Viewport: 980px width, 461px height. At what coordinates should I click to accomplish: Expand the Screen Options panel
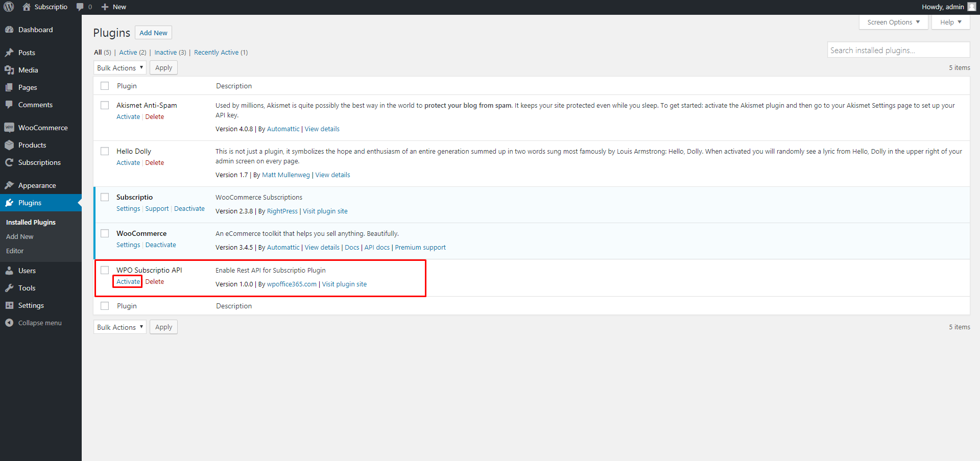[893, 22]
